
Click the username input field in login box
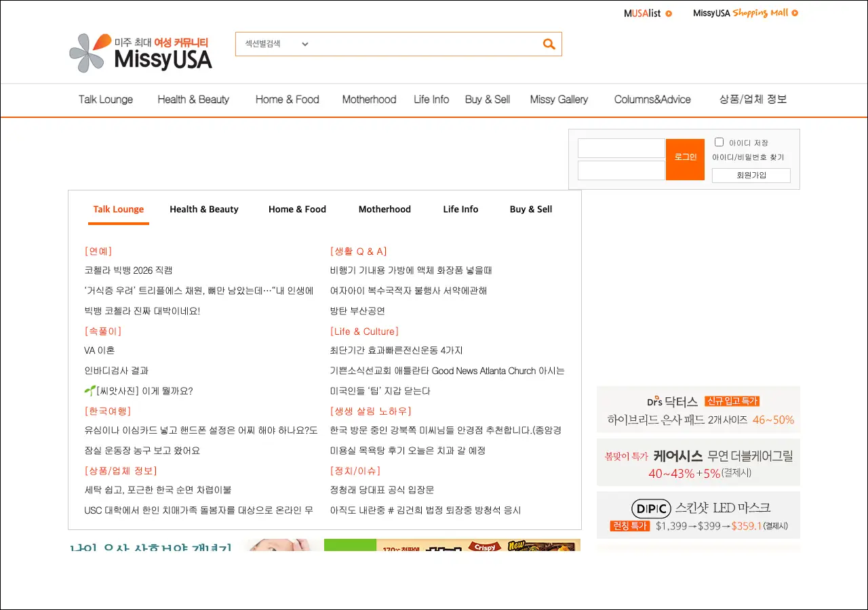[x=621, y=148]
